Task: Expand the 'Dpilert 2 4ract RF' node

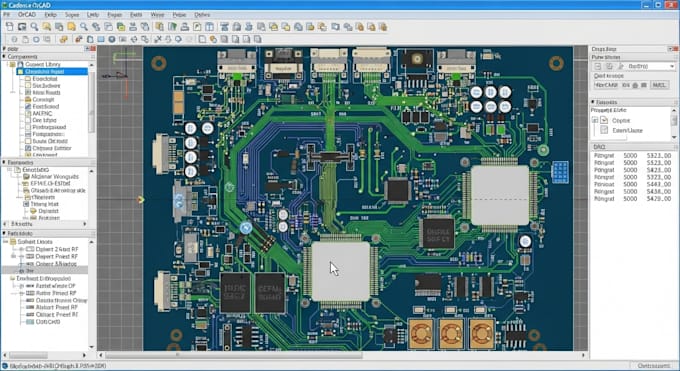Action: click(21, 250)
